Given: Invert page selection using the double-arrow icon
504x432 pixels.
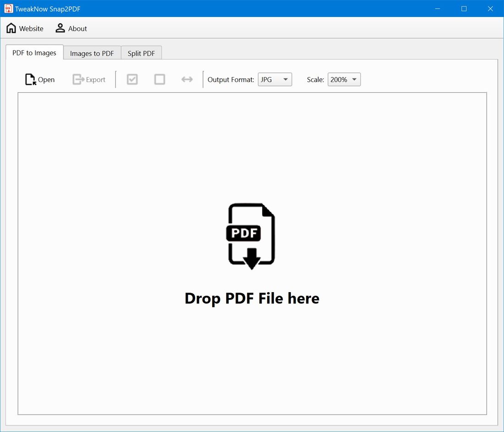Looking at the screenshot, I should pyautogui.click(x=187, y=79).
